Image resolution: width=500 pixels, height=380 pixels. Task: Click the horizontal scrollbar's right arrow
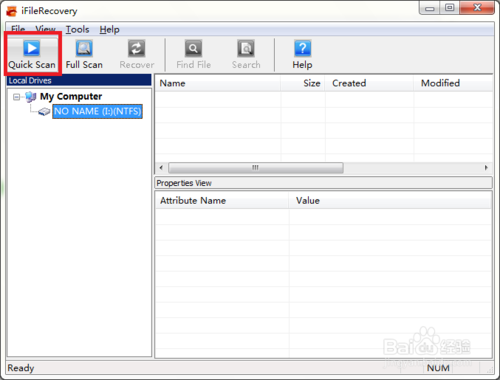tap(486, 168)
